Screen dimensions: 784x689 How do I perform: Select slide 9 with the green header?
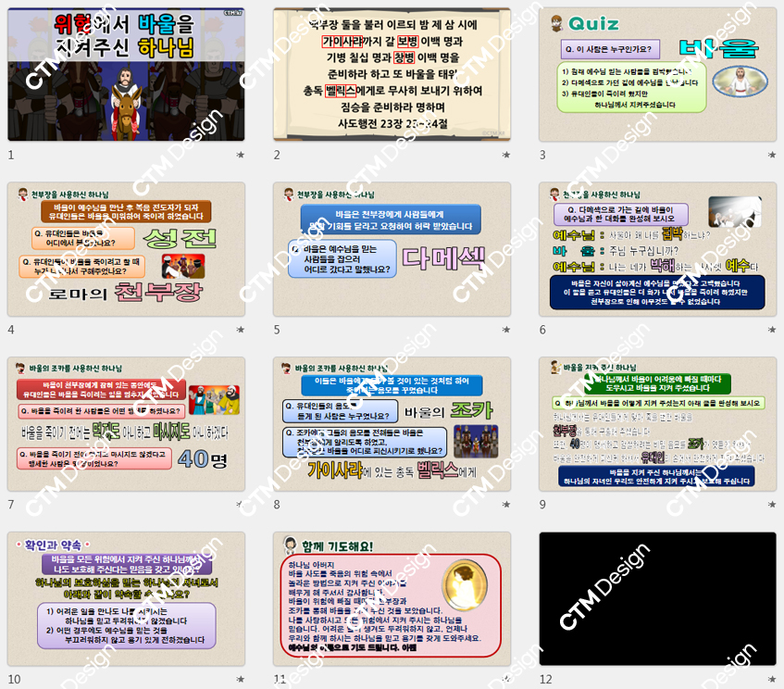pos(658,424)
